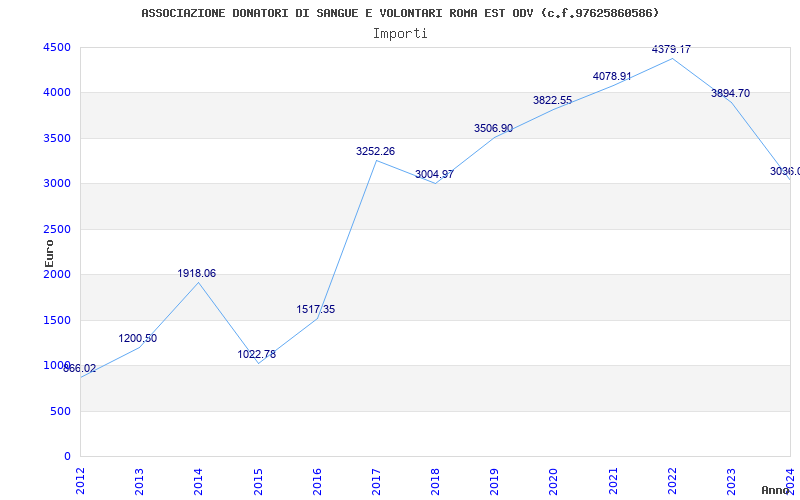
Task: Click the 4500 y-axis tick label
Action: [x=57, y=47]
